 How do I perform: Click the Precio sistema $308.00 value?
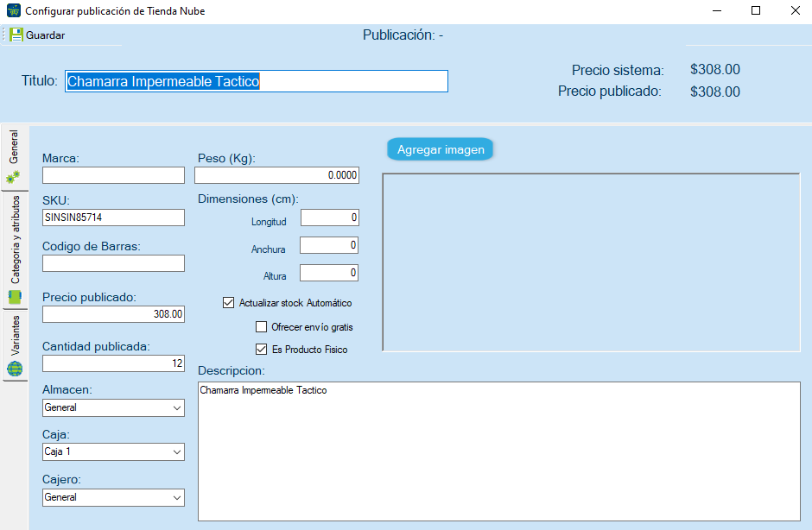coord(715,69)
